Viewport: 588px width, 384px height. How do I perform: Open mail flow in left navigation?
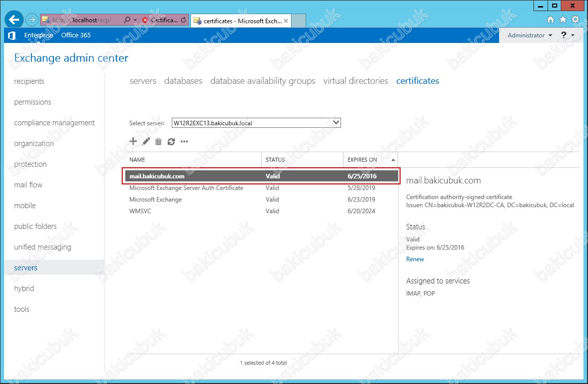[x=28, y=185]
